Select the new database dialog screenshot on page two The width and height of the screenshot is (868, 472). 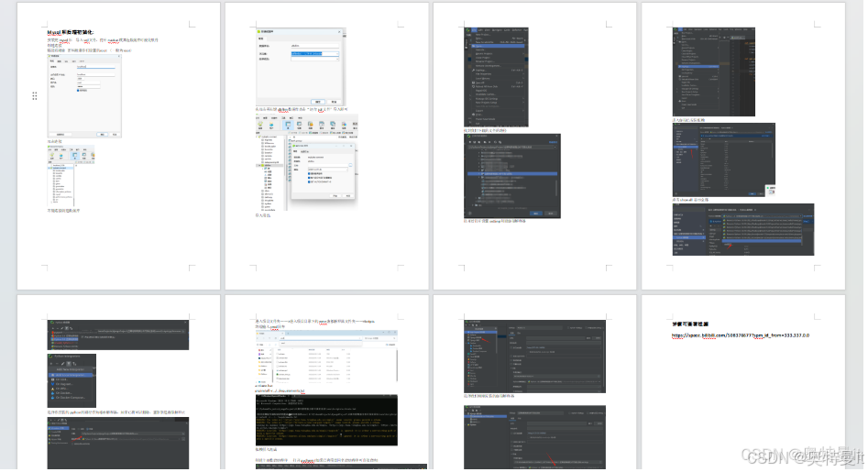299,69
